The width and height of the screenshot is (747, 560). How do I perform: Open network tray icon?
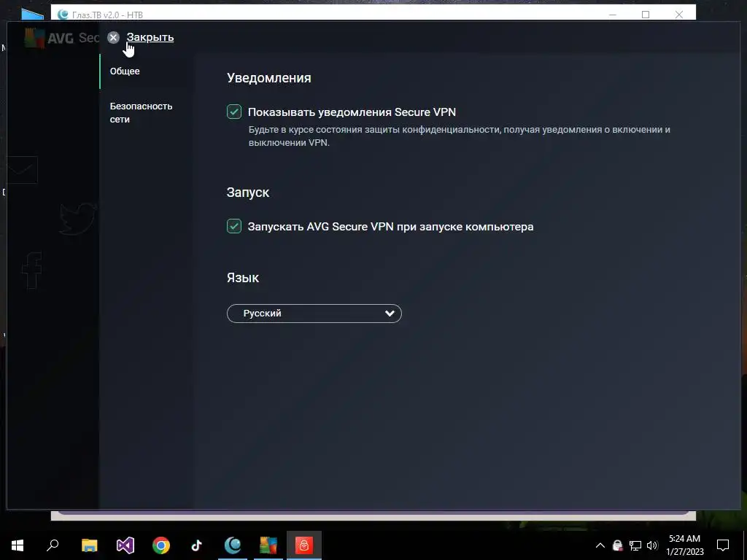coord(635,545)
